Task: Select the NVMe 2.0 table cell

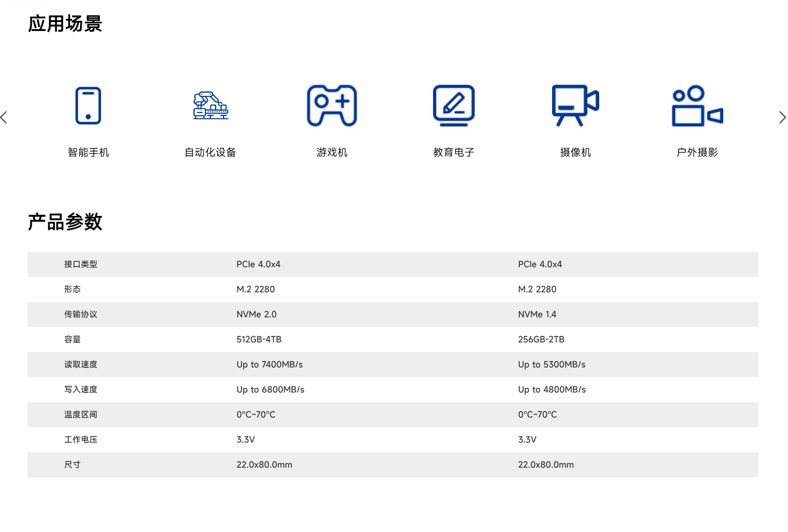Action: pyautogui.click(x=256, y=314)
